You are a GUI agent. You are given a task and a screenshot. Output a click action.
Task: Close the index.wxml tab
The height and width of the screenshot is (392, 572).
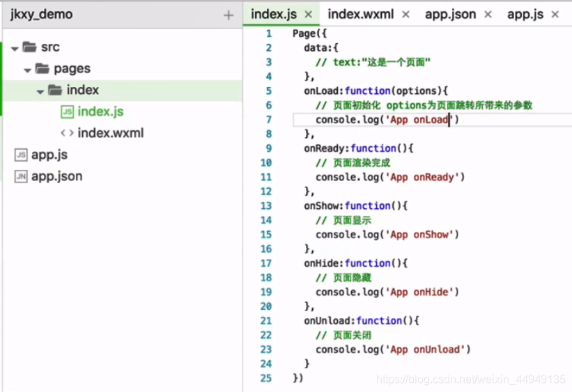(405, 15)
